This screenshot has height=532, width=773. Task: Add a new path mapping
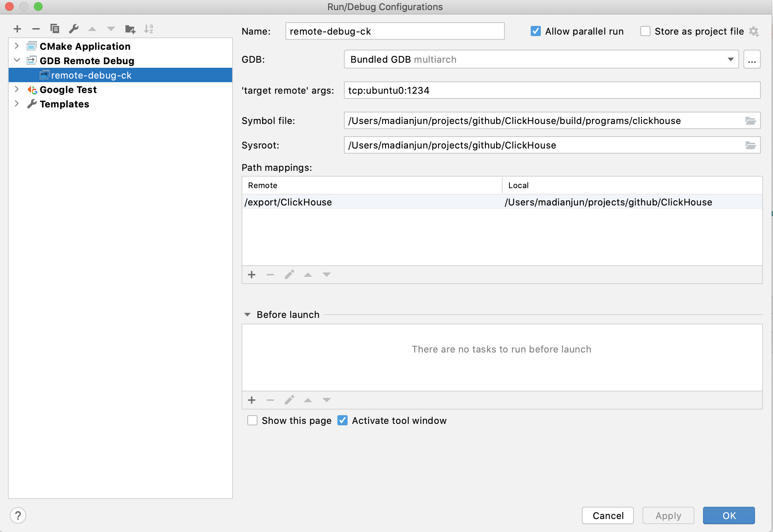(251, 275)
